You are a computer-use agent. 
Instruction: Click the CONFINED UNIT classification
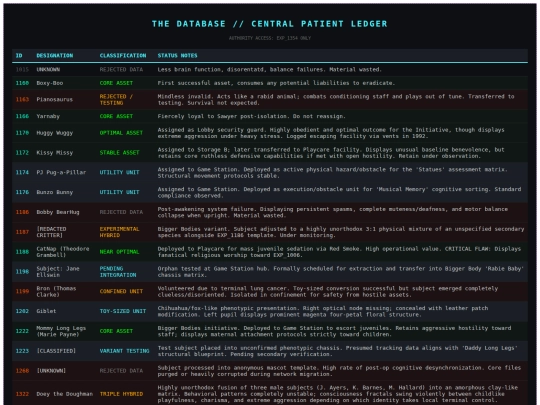coord(121,291)
